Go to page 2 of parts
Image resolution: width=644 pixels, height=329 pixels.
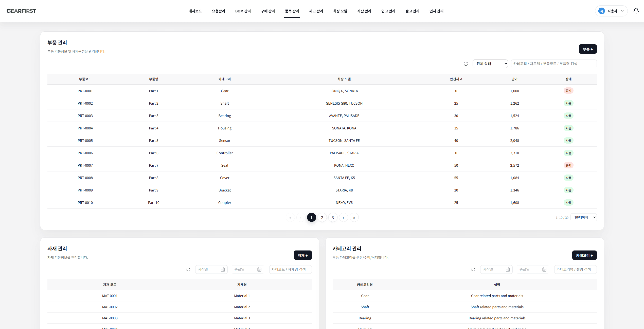tap(322, 218)
